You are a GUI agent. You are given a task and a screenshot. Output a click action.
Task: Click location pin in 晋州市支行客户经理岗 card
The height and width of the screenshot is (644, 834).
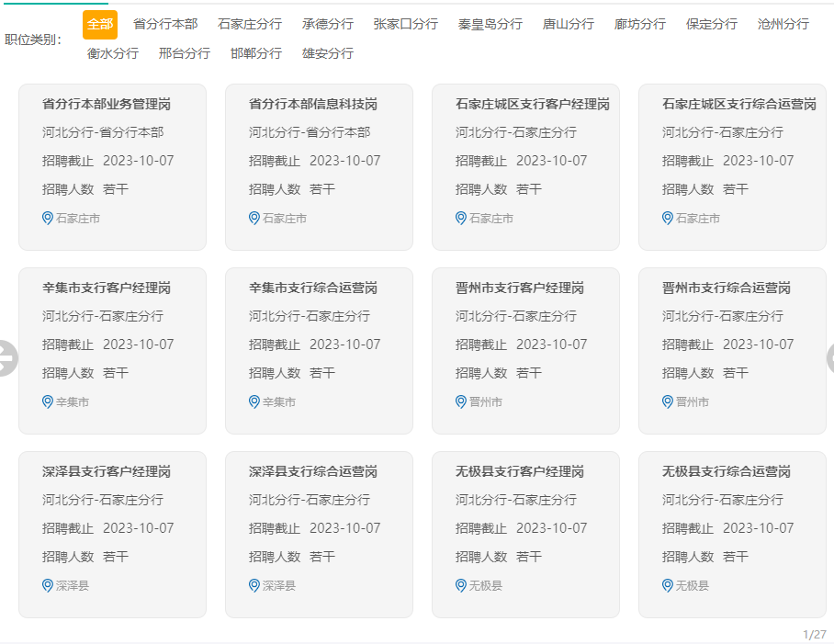pos(460,401)
